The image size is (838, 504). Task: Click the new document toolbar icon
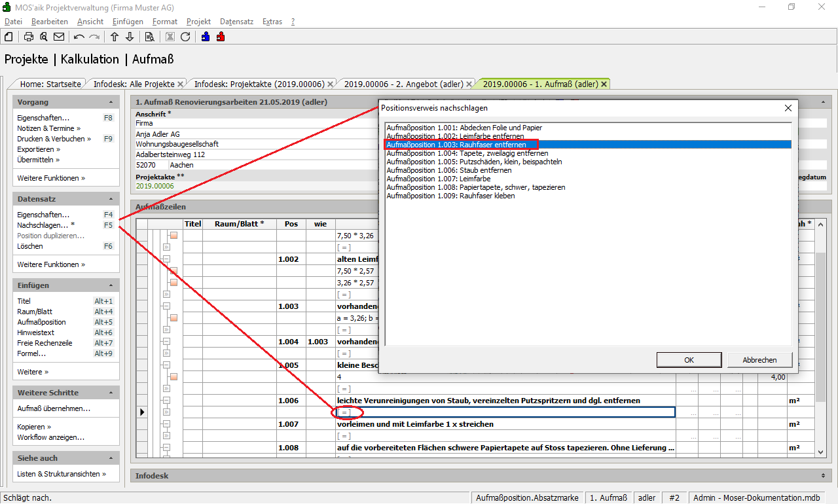[9, 37]
